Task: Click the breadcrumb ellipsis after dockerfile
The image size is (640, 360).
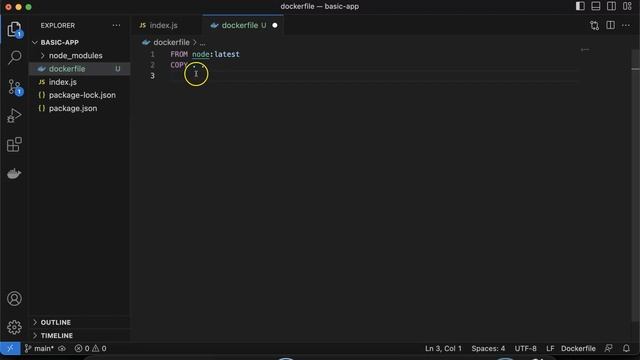Action: 202,42
